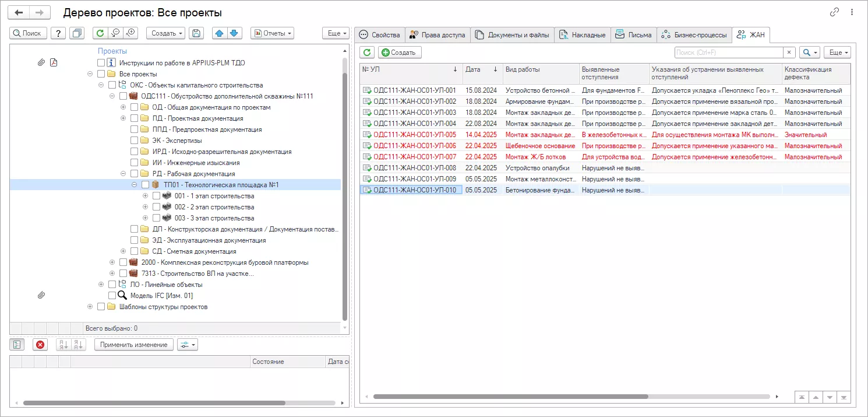
Task: Switch to the Документы и файлы tab
Action: (512, 35)
